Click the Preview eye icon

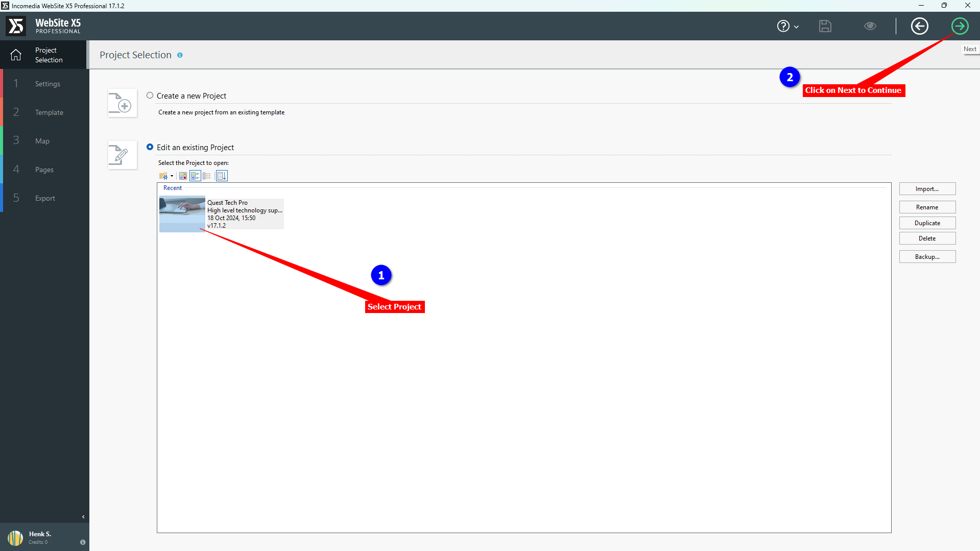[x=870, y=26]
